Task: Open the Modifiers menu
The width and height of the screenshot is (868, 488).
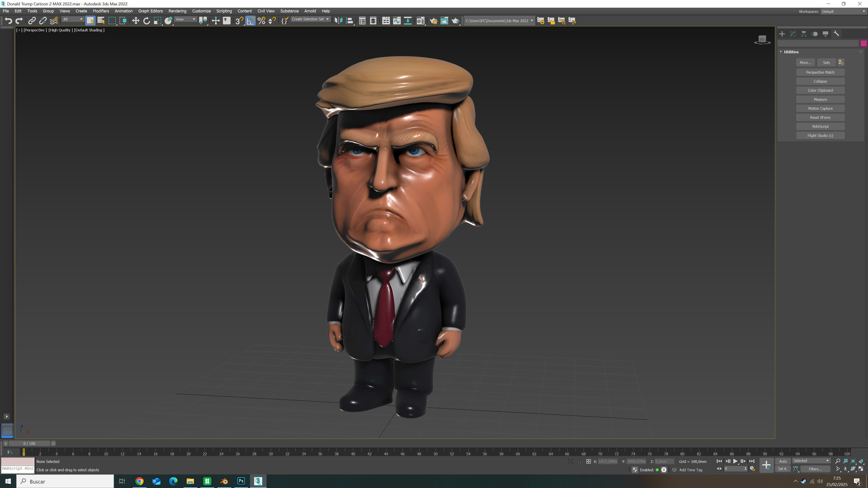Action: coord(101,11)
